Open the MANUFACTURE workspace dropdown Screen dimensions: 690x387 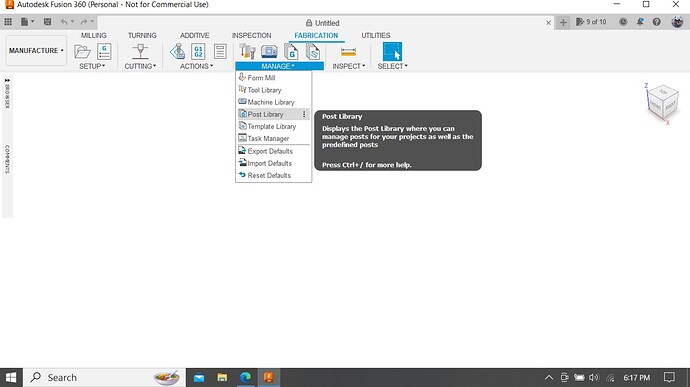point(36,51)
